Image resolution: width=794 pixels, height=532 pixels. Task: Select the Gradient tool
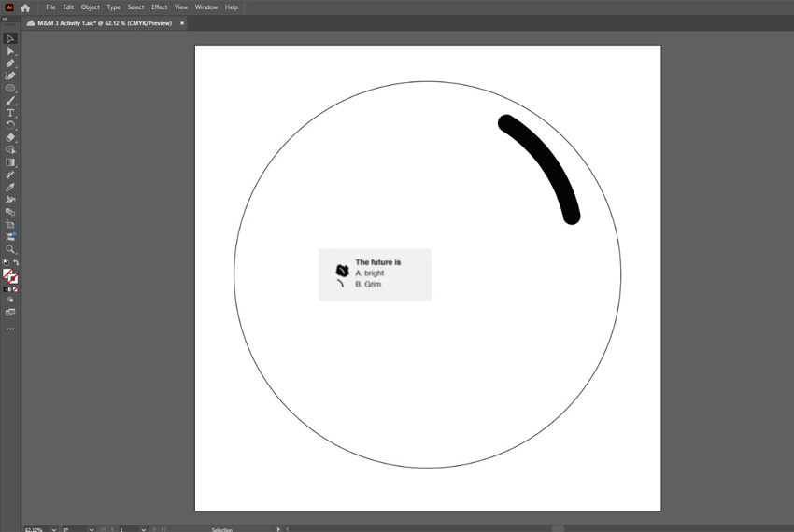pyautogui.click(x=10, y=162)
